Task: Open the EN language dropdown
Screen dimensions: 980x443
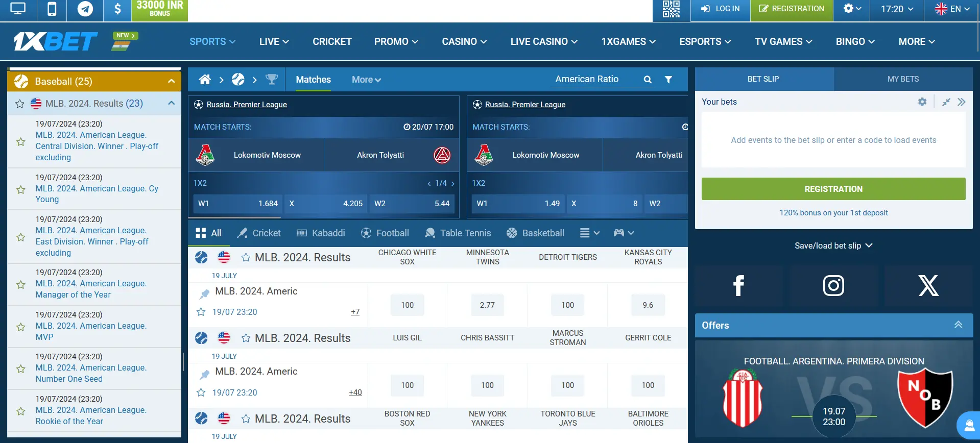Action: coord(952,9)
